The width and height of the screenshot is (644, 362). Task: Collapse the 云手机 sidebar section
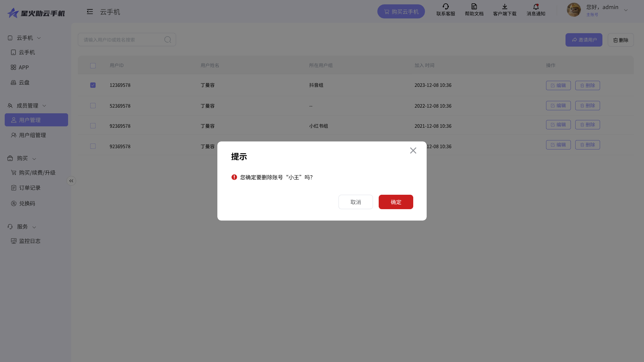point(39,38)
